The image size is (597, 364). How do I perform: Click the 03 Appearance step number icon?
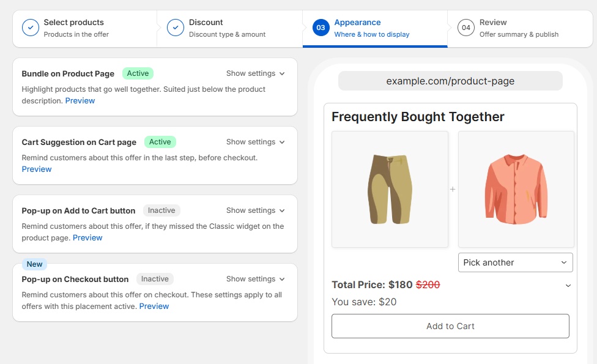click(321, 28)
